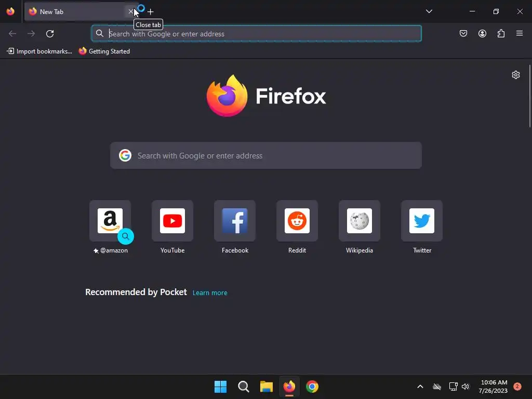Expand the List all tabs chevron
532x399 pixels.
[429, 11]
